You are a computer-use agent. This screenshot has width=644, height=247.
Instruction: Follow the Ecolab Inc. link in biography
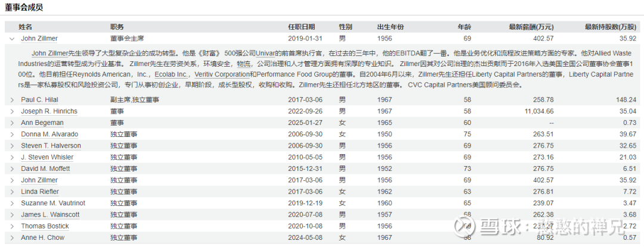pyautogui.click(x=171, y=74)
